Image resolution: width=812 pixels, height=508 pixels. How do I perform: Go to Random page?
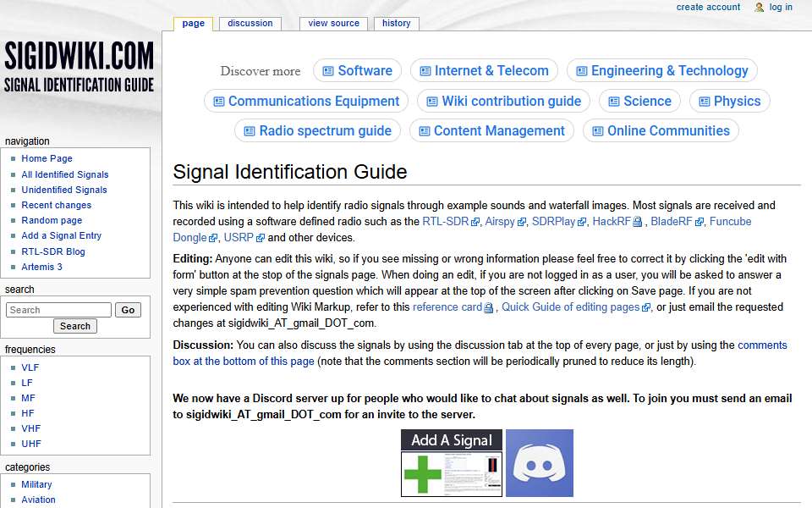point(52,220)
